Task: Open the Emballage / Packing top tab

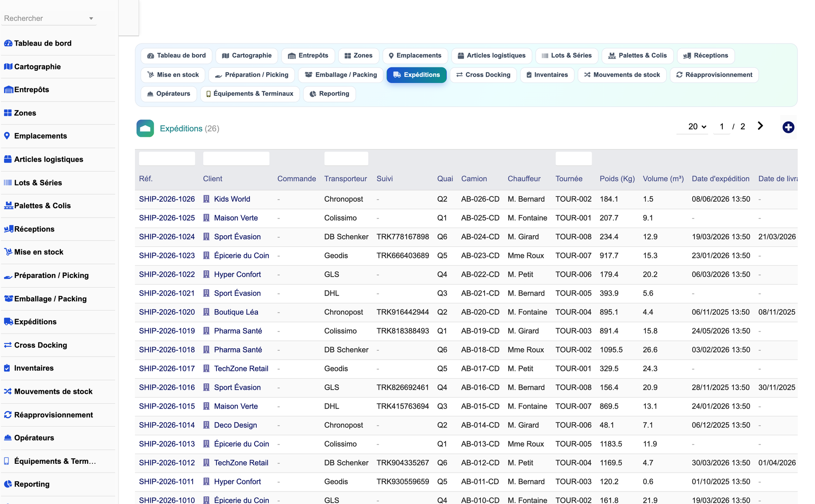Action: click(x=341, y=75)
